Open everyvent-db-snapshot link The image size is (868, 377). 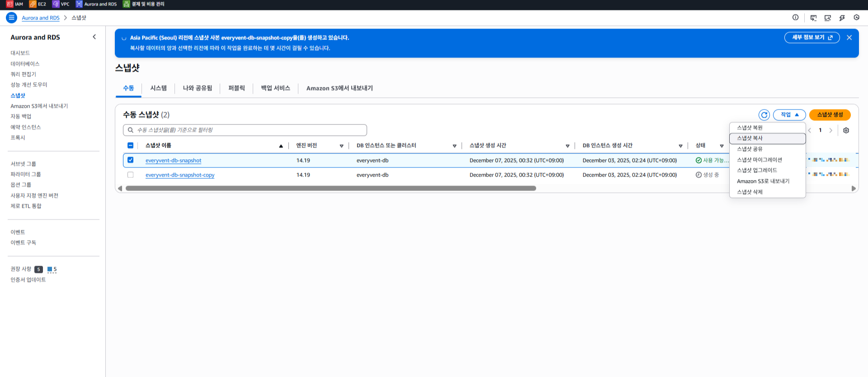point(173,160)
